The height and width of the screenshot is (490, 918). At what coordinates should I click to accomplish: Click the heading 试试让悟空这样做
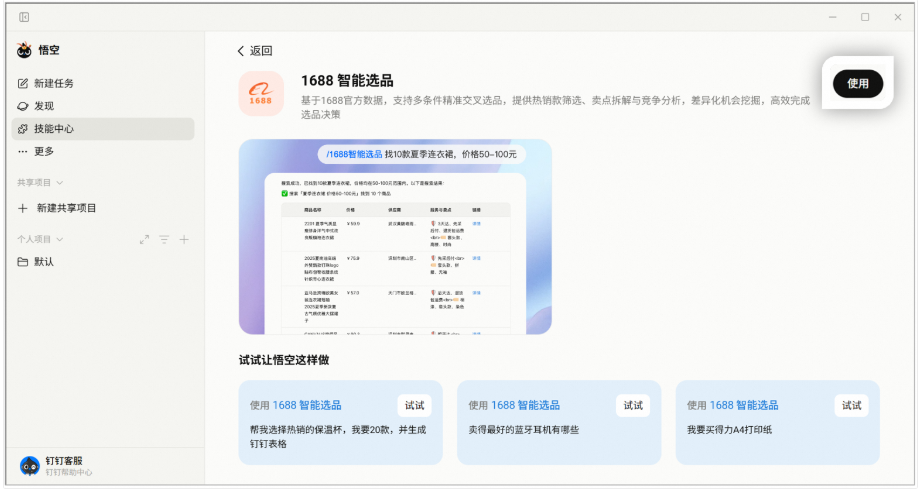click(284, 360)
